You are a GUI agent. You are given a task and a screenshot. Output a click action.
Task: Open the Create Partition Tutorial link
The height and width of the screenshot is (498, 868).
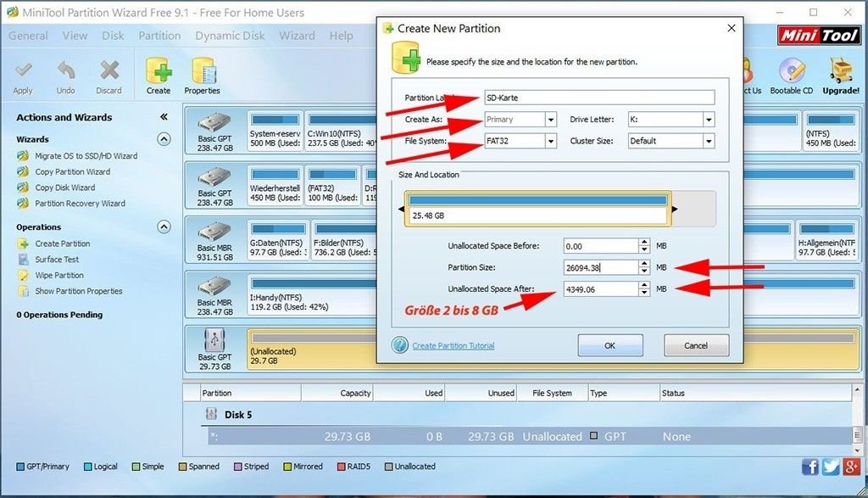pos(453,345)
